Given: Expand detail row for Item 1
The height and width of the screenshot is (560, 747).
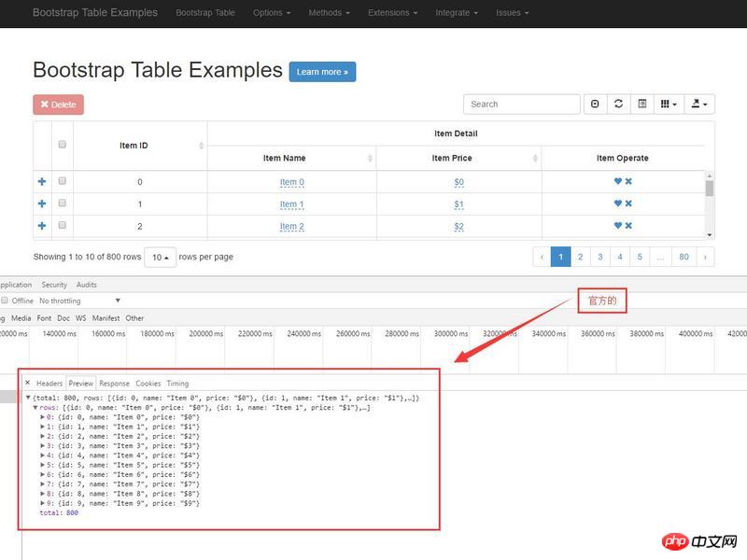Looking at the screenshot, I should (x=42, y=203).
